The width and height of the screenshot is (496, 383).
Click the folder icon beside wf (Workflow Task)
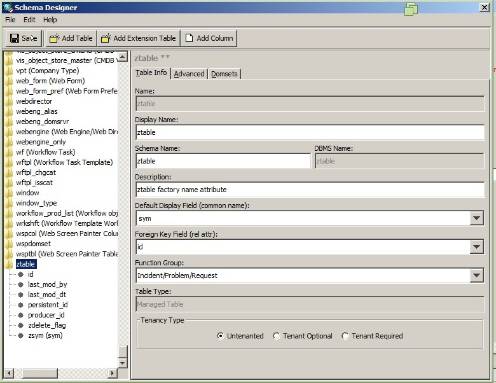tap(9, 152)
